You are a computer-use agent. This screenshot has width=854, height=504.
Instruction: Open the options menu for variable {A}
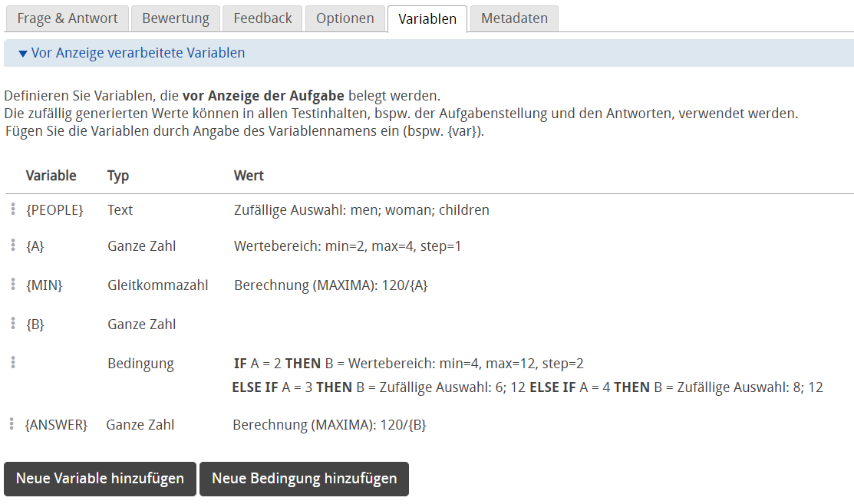[13, 246]
